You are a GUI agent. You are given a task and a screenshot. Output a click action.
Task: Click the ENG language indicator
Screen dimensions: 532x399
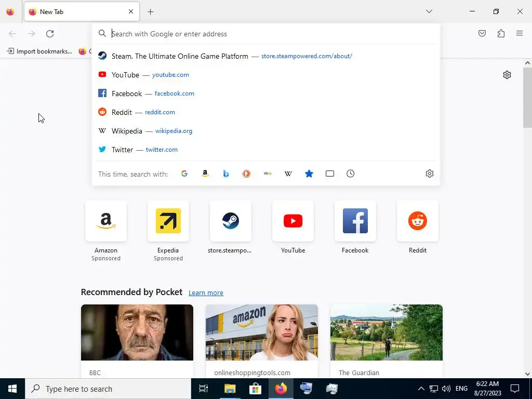coord(461,389)
